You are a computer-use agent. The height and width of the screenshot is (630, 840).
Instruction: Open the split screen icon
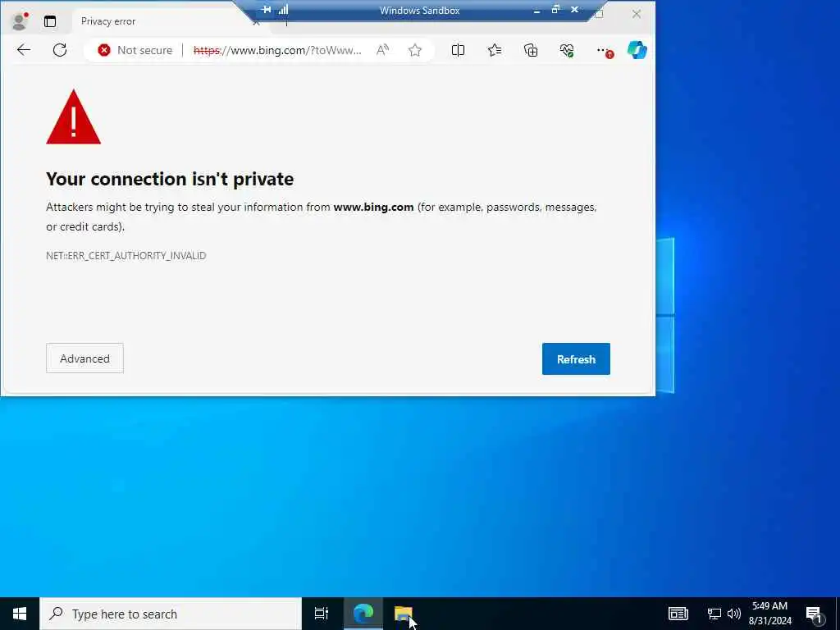pos(458,50)
